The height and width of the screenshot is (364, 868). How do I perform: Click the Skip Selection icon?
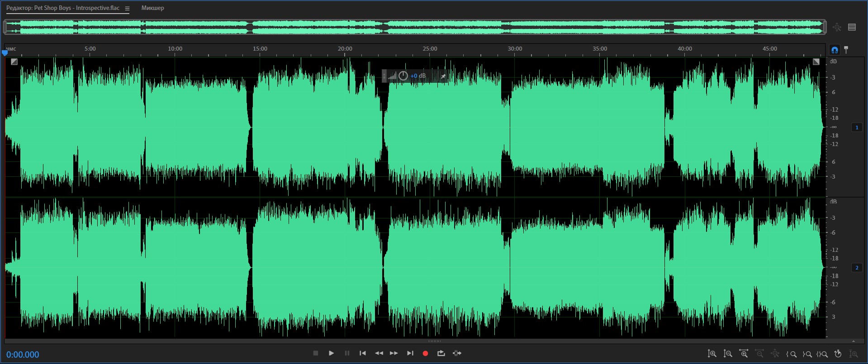[x=457, y=353]
